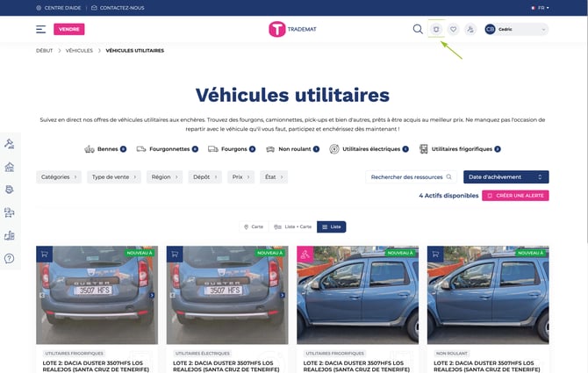
Task: Go to the Véhicules breadcrumb
Action: coord(79,51)
